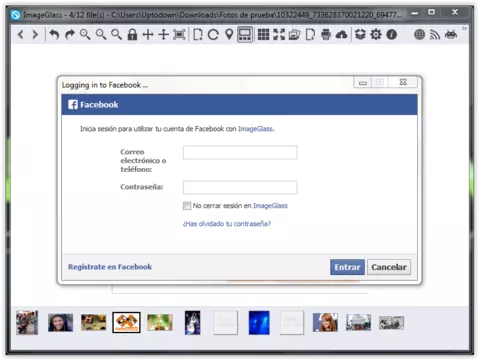This screenshot has width=479, height=360.
Task: Click the locate file pin icon
Action: (x=229, y=35)
